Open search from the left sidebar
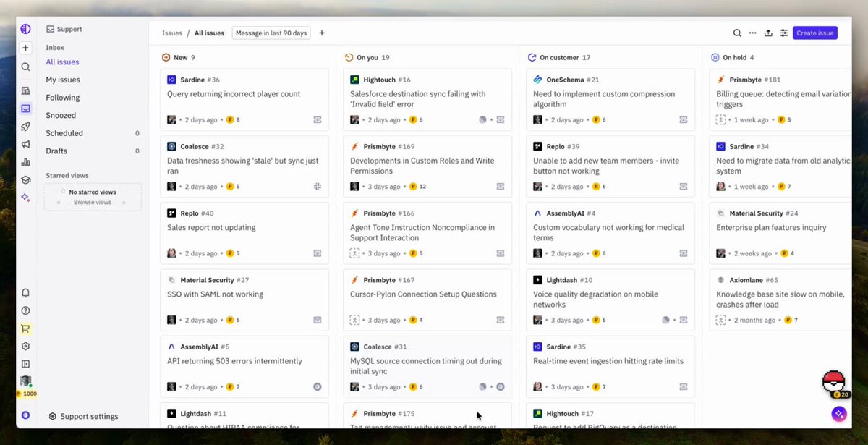Screen dimensions: 868x445 click(x=25, y=67)
